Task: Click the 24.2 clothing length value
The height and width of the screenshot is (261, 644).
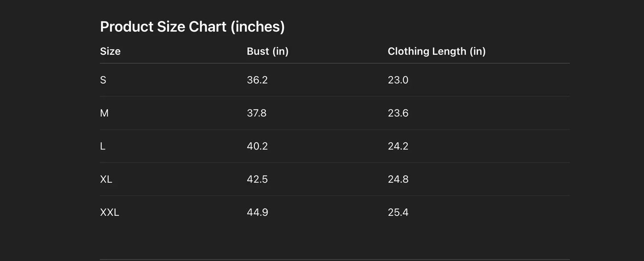Action: 398,146
